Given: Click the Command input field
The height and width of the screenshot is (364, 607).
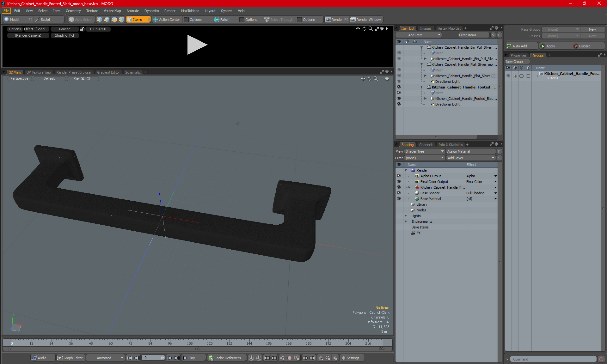Looking at the screenshot, I should 553,359.
